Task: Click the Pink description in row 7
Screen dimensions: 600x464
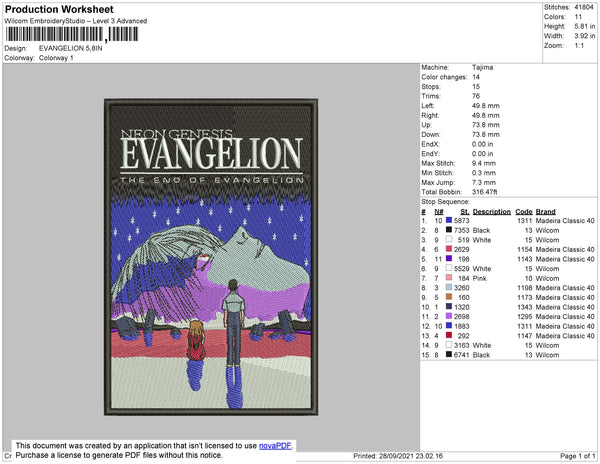Action: coord(479,278)
